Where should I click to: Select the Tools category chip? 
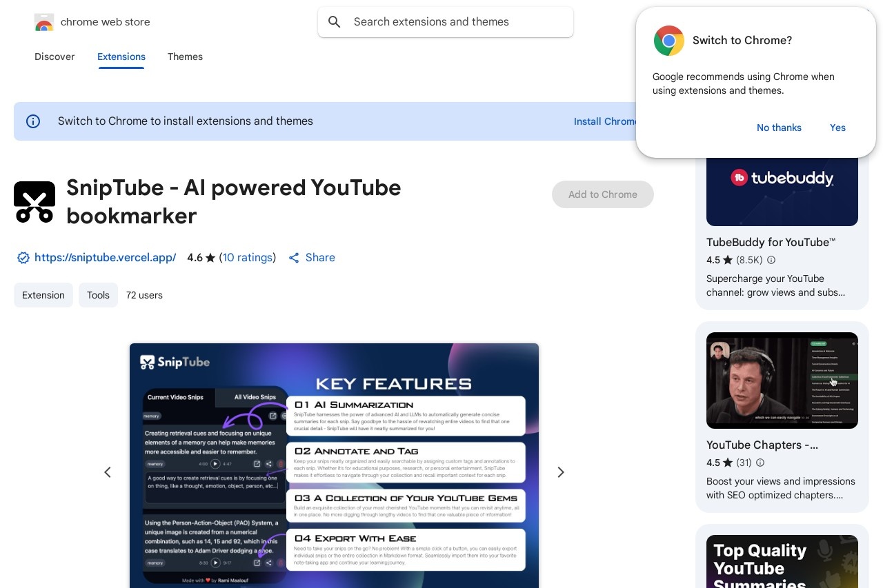[x=98, y=295]
